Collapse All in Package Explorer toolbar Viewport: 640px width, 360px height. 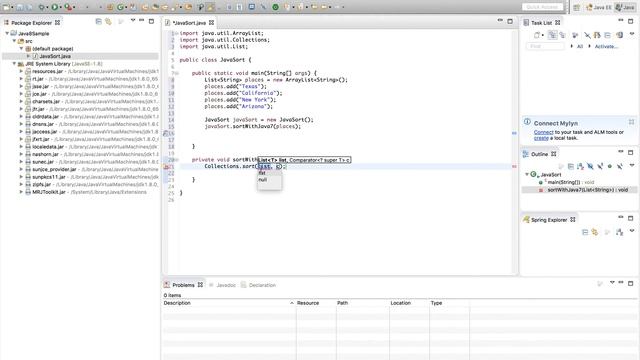tap(98, 21)
